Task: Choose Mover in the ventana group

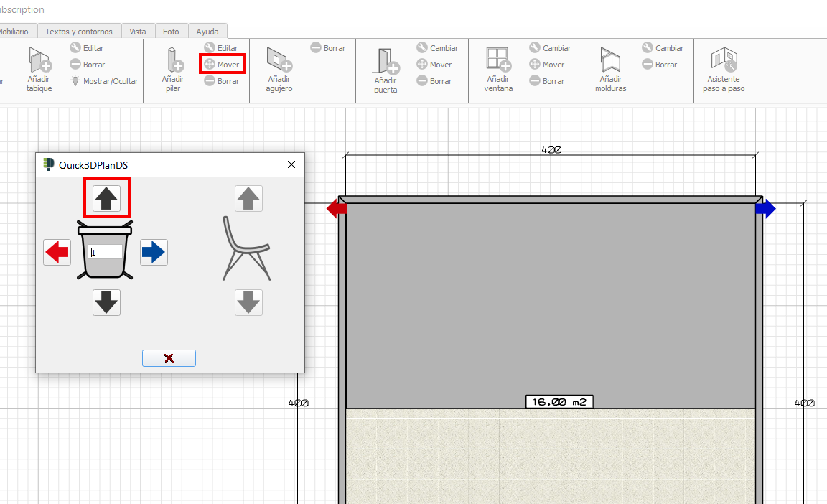Action: click(547, 65)
